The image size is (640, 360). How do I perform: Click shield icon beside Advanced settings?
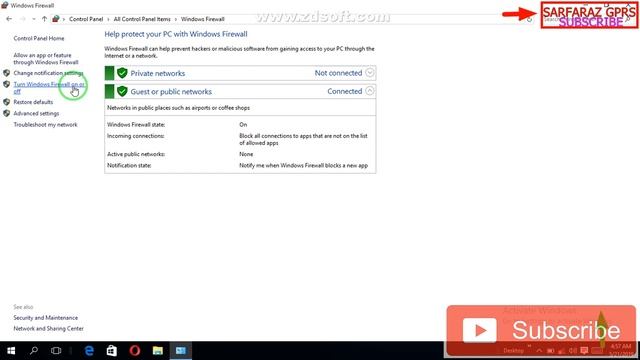[6, 113]
